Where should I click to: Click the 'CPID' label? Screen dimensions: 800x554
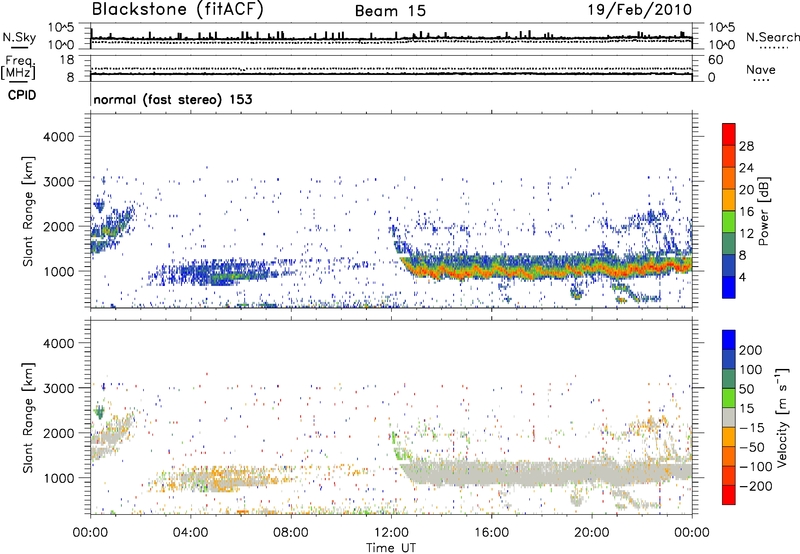(x=22, y=95)
